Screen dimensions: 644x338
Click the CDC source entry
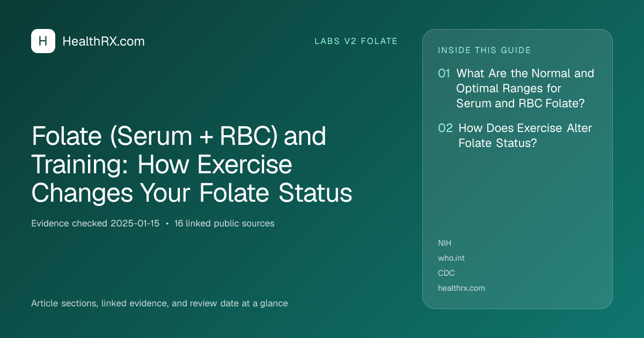pyautogui.click(x=447, y=273)
